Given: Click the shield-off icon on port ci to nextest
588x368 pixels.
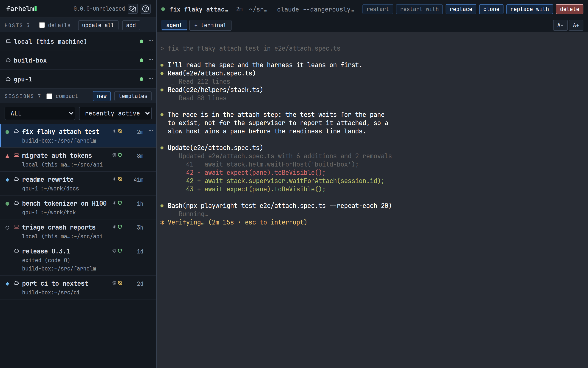Looking at the screenshot, I should (120, 283).
